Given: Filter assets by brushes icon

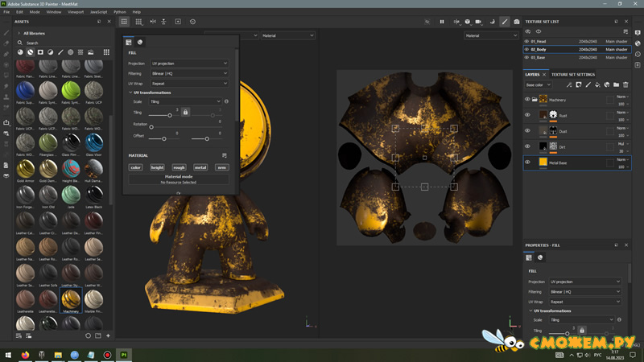Looking at the screenshot, I should coord(60,52).
